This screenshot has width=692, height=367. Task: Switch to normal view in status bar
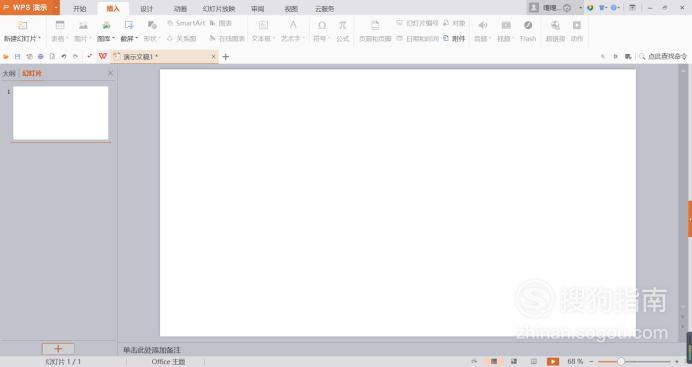pyautogui.click(x=494, y=361)
